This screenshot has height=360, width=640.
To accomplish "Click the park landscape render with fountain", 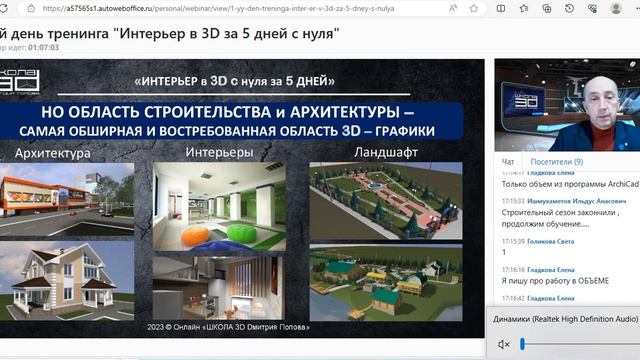I will click(x=386, y=201).
